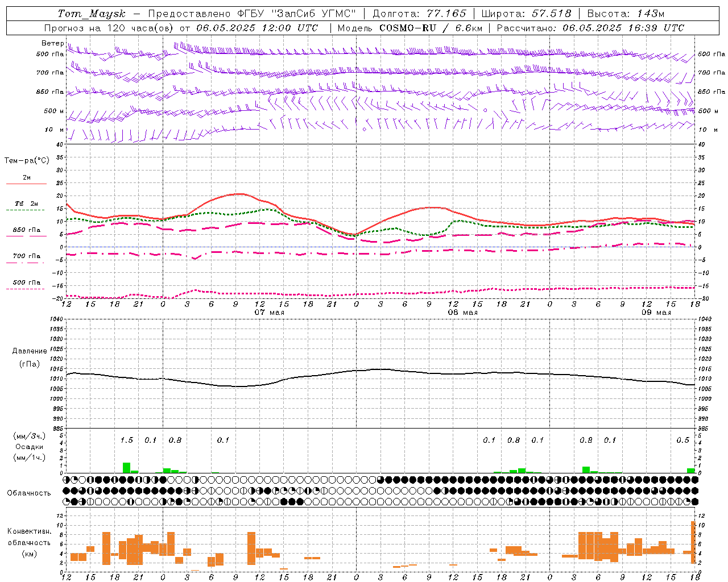Click the Конвективн. облачность (км) label
The height and width of the screenshot is (582, 728).
tap(29, 542)
